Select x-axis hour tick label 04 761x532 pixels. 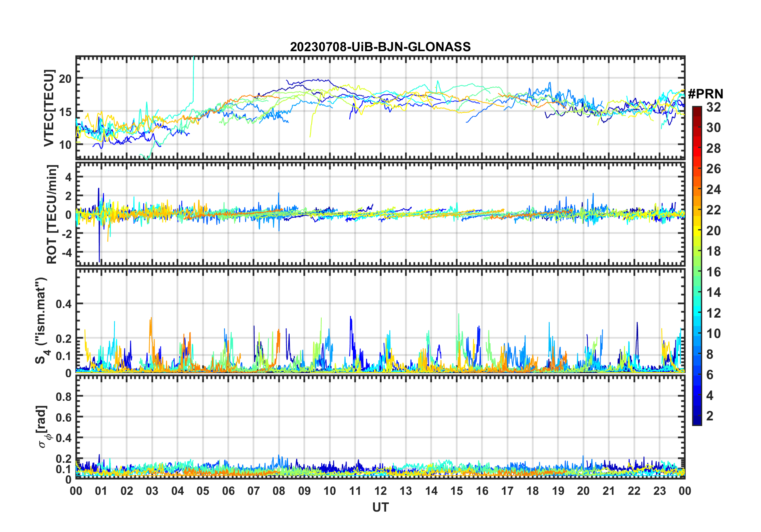coord(178,491)
